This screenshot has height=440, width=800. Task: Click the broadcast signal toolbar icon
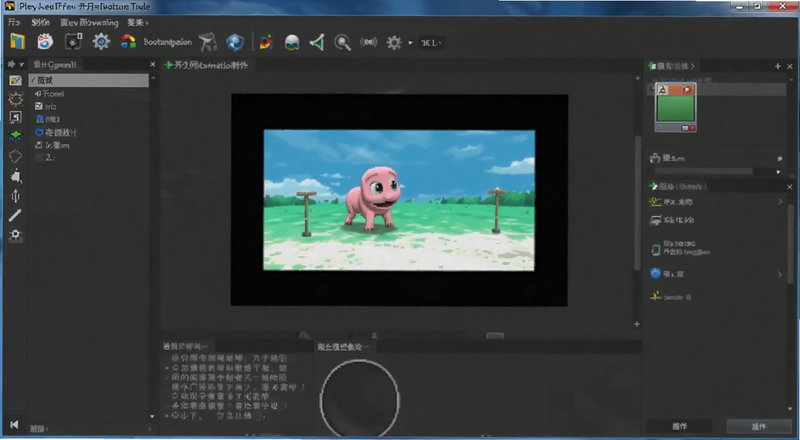(368, 42)
